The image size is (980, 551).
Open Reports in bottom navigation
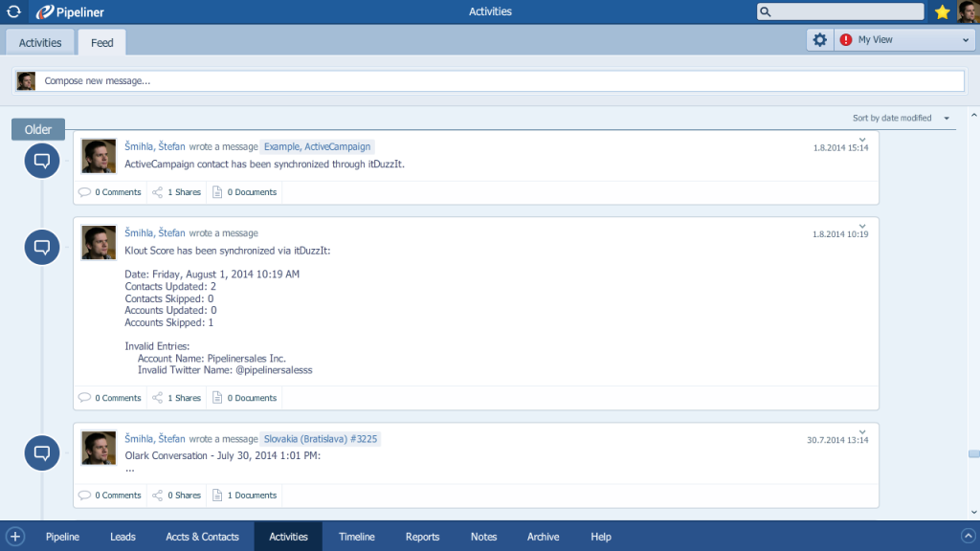[x=422, y=537]
